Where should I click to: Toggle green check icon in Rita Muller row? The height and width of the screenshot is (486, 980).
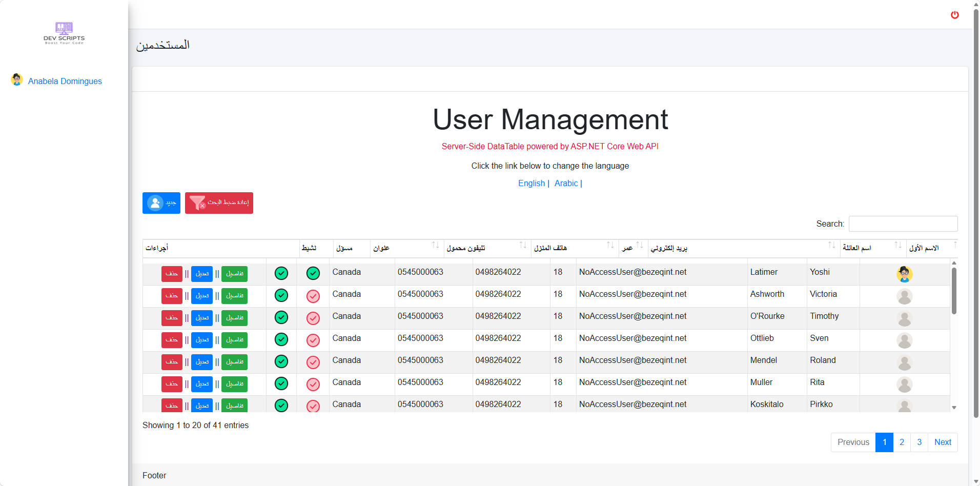point(281,383)
